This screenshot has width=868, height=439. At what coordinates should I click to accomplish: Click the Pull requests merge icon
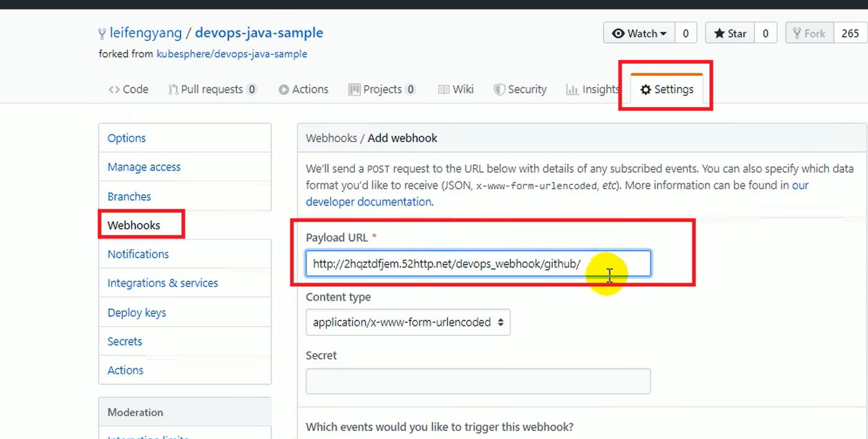173,89
